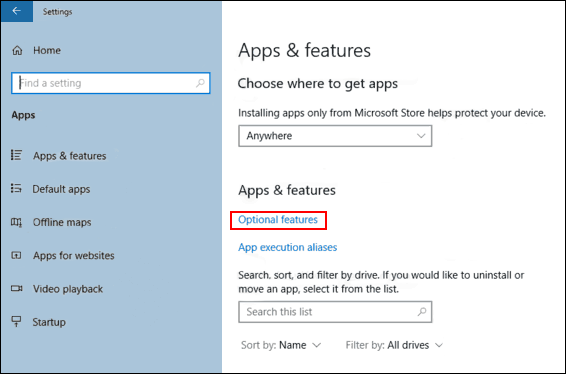
Task: Open App execution aliases link
Action: coord(288,247)
